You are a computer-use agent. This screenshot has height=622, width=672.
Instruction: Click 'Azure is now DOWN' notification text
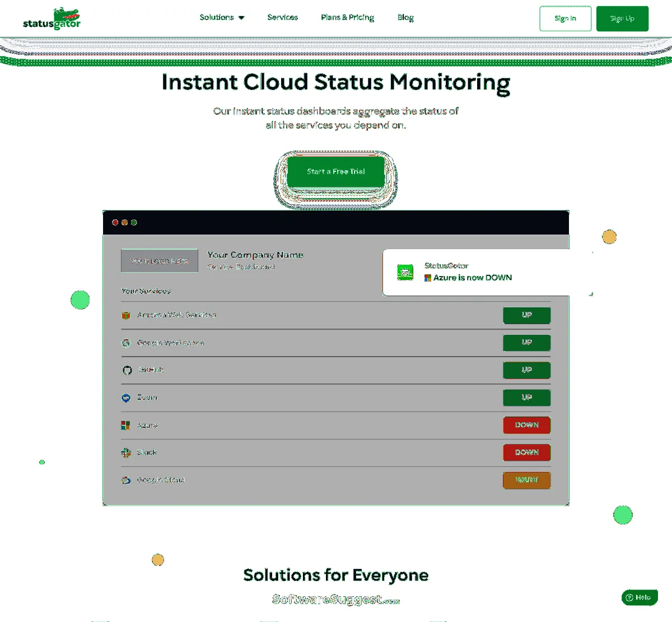point(473,278)
